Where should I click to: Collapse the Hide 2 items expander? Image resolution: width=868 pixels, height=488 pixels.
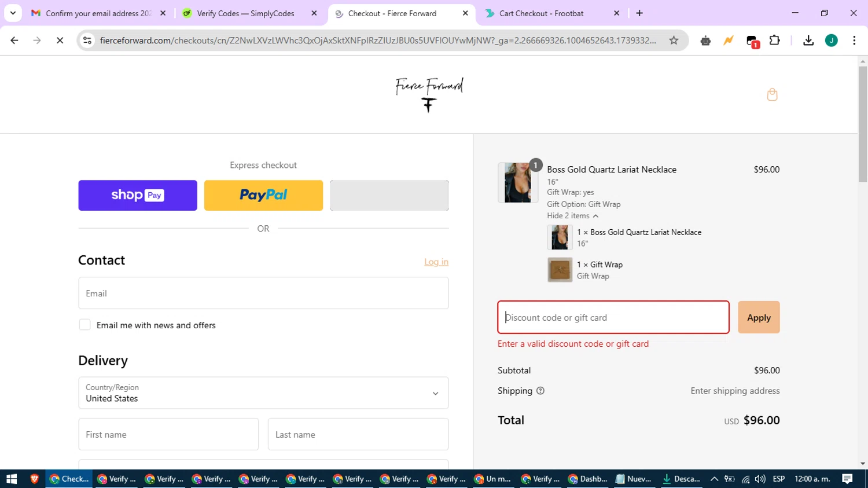coord(573,216)
